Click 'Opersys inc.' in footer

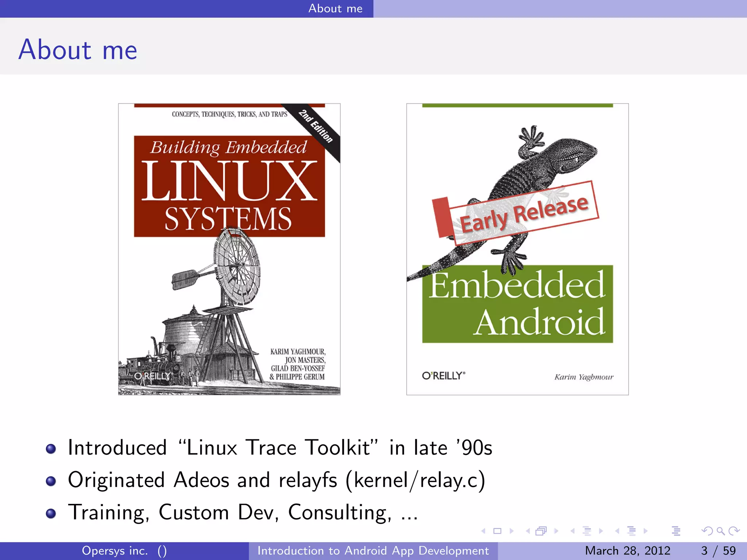coord(115,551)
